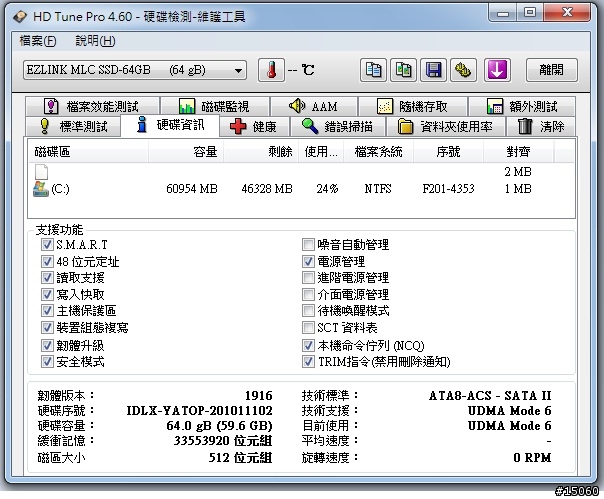The height and width of the screenshot is (499, 604).
Task: Click the copy screenshot to clipboard icon
Action: (x=403, y=70)
